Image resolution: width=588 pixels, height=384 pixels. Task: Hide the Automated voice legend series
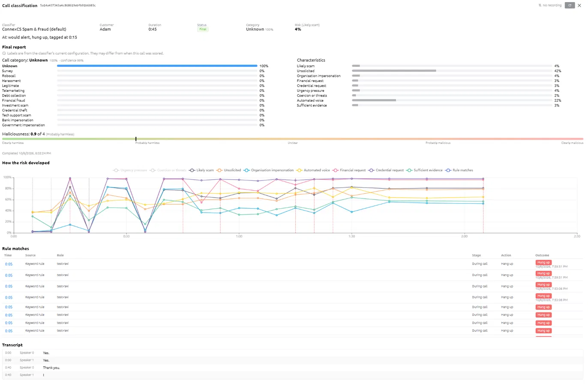coord(314,170)
